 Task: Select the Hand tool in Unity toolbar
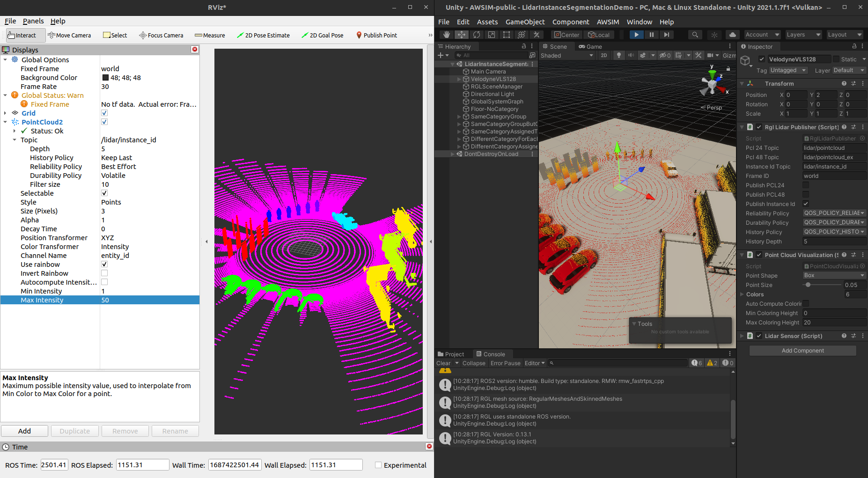pyautogui.click(x=446, y=34)
